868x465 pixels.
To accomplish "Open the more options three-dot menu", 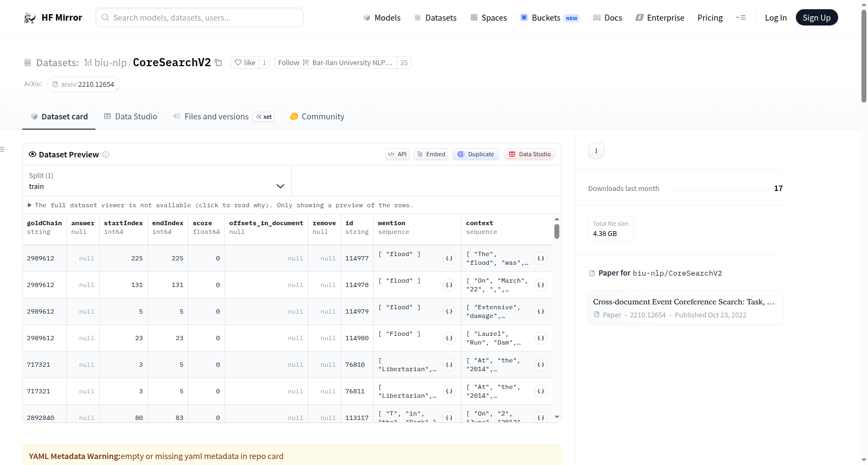I will pyautogui.click(x=596, y=151).
